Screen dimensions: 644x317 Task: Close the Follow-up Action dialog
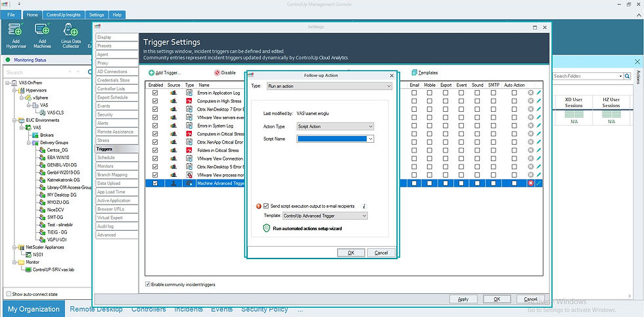coord(392,75)
